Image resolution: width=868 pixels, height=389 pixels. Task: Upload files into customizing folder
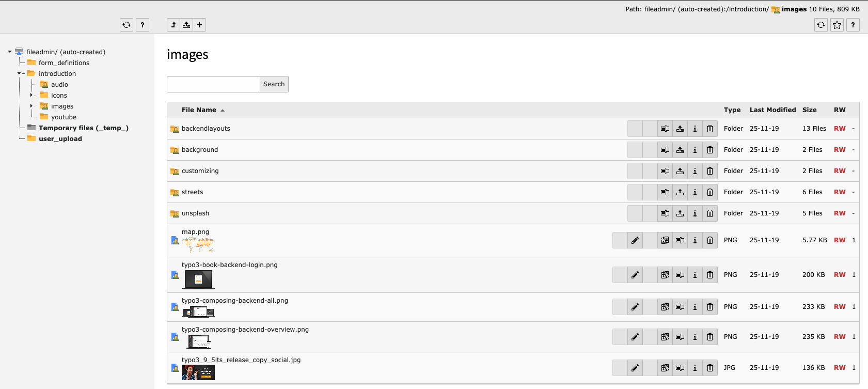[x=680, y=171]
